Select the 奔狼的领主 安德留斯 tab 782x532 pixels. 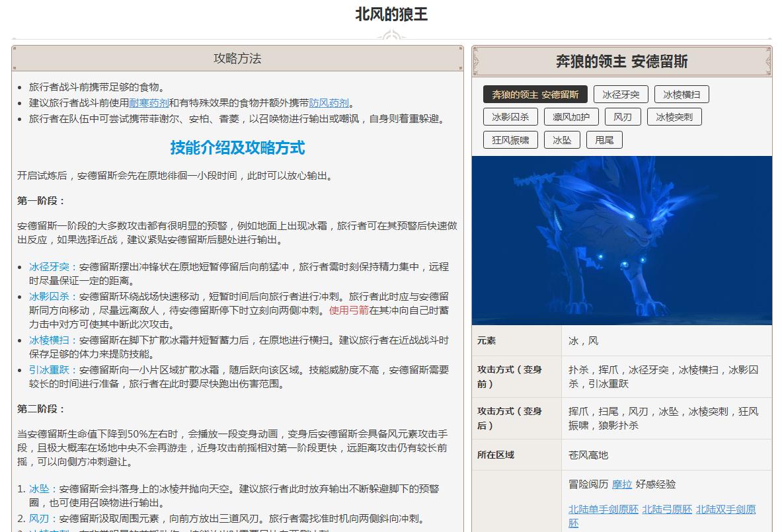(x=535, y=95)
